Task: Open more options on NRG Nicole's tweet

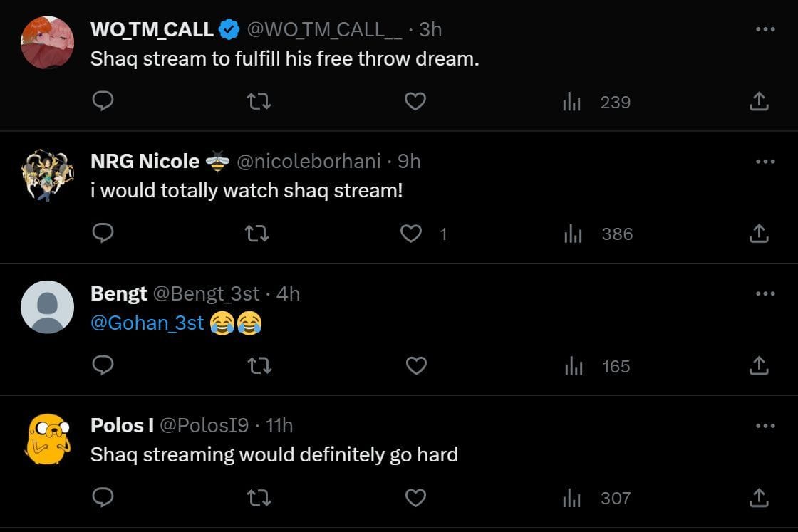Action: (765, 162)
